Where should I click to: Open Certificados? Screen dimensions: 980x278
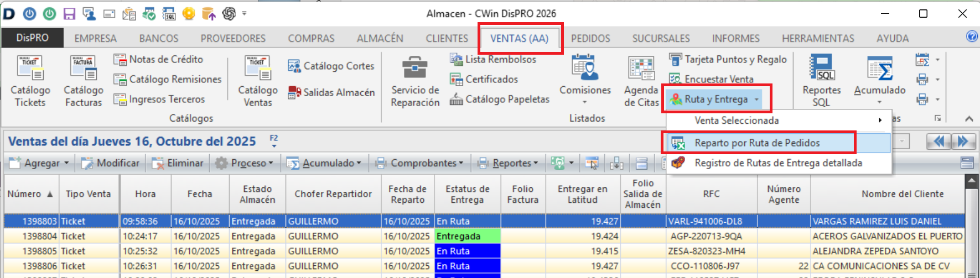point(484,79)
